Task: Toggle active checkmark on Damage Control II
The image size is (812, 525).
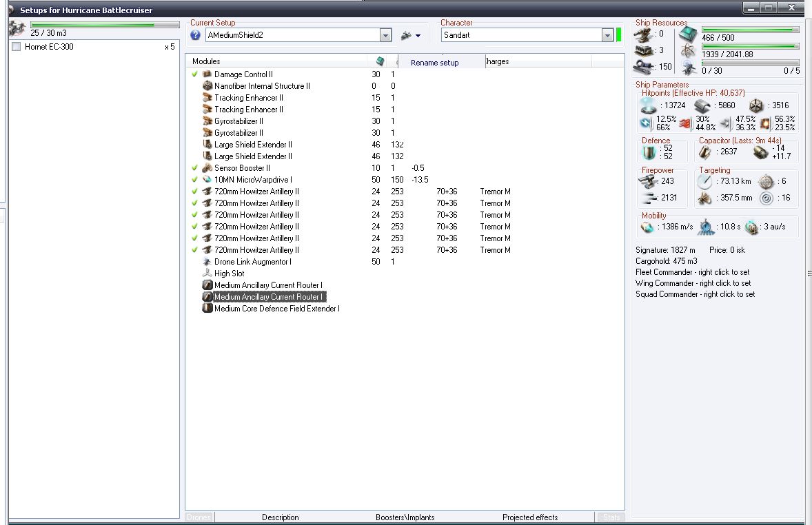Action: (194, 74)
